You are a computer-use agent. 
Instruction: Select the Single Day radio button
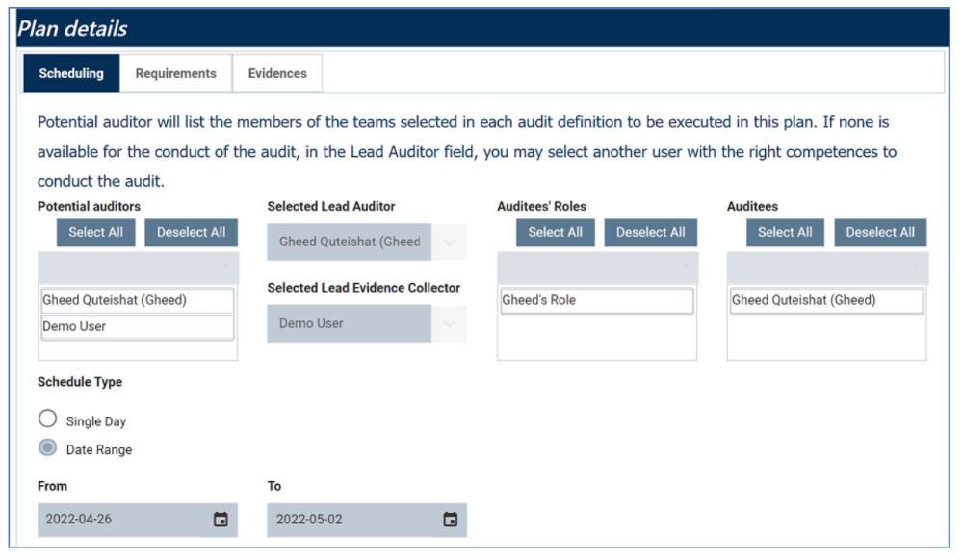tap(47, 420)
